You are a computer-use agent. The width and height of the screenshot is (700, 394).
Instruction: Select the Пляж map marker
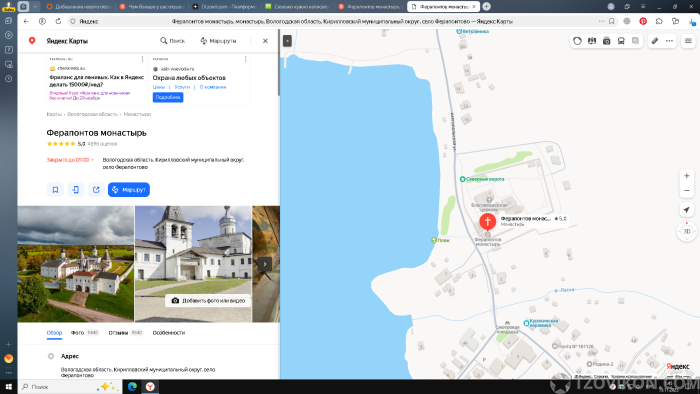[x=440, y=240]
